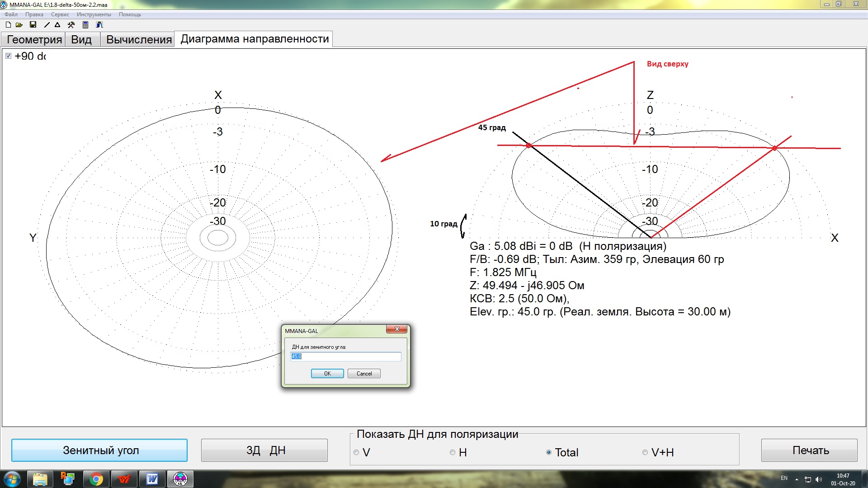Open the red W app taskbar icon
The image size is (868, 488).
[124, 479]
